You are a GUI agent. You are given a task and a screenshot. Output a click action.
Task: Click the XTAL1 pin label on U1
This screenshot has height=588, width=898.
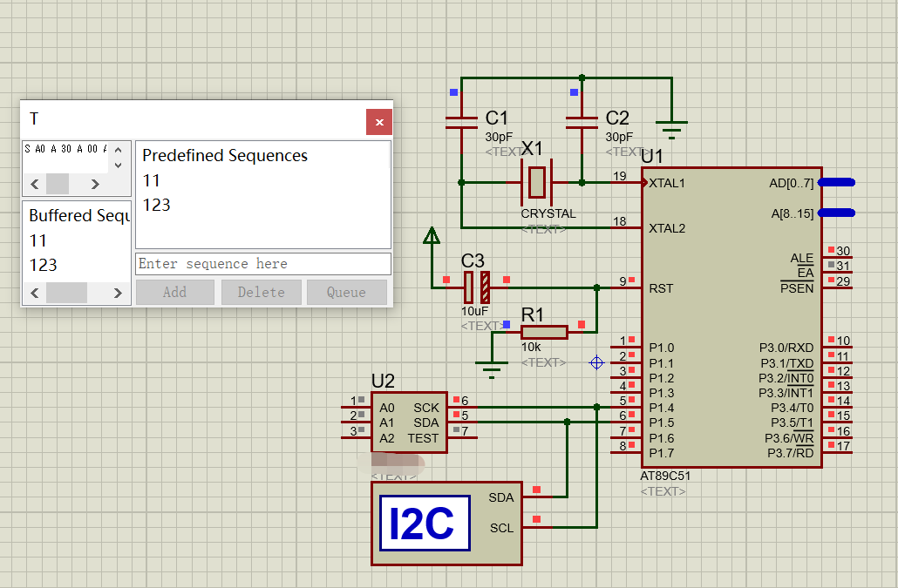667,183
